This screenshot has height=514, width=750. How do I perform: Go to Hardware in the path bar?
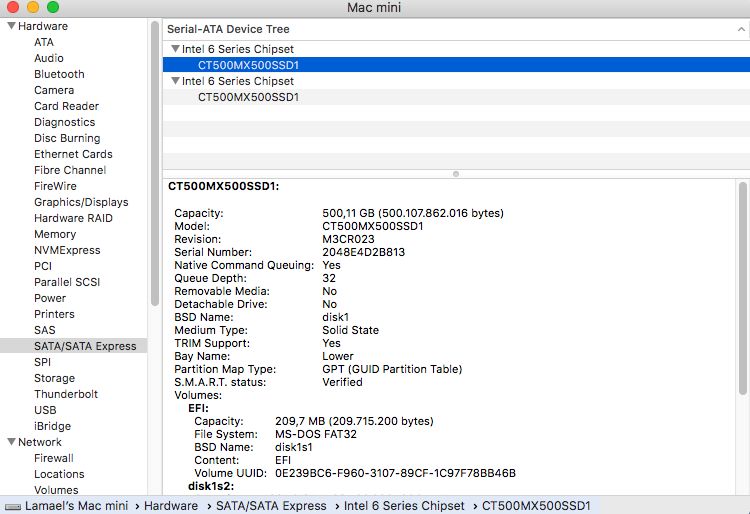tap(171, 506)
